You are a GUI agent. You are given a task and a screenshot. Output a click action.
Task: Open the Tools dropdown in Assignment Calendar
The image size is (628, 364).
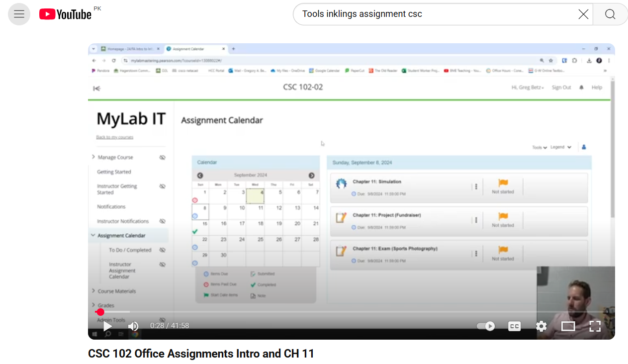tap(539, 148)
